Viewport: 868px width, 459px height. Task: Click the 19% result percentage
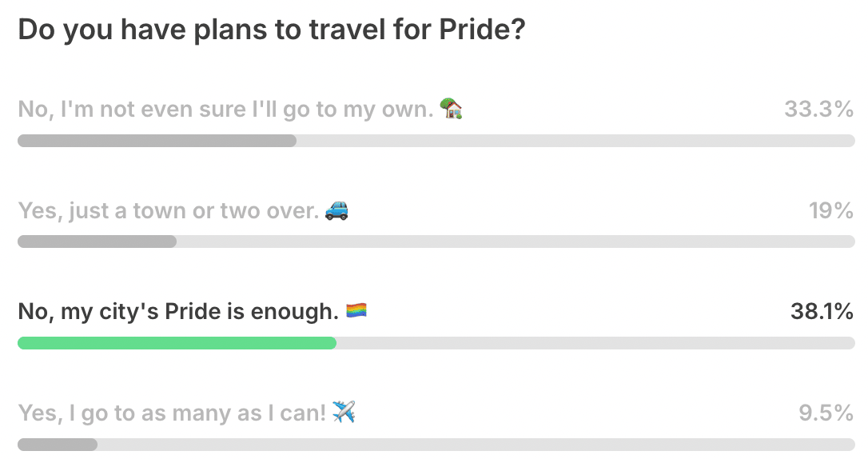click(x=831, y=210)
